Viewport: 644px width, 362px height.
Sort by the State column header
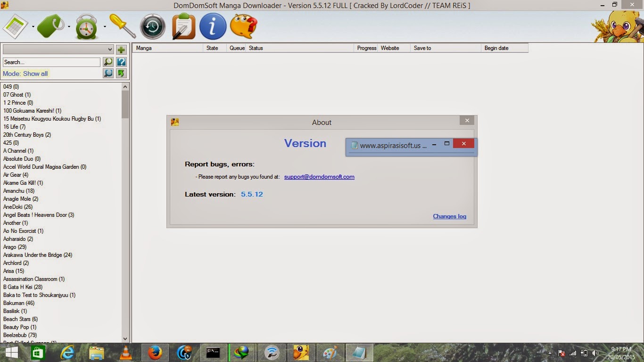[x=215, y=48]
